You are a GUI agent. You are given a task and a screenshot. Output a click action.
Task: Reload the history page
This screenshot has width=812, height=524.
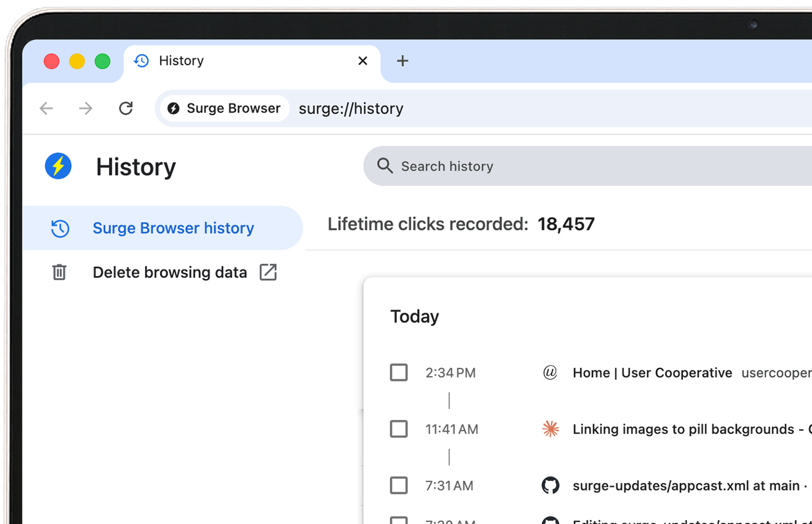126,108
